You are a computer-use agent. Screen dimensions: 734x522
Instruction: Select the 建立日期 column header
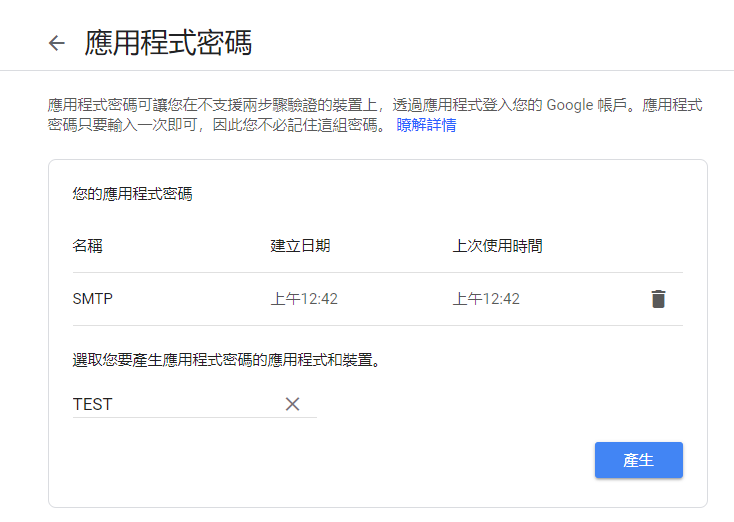coord(300,246)
